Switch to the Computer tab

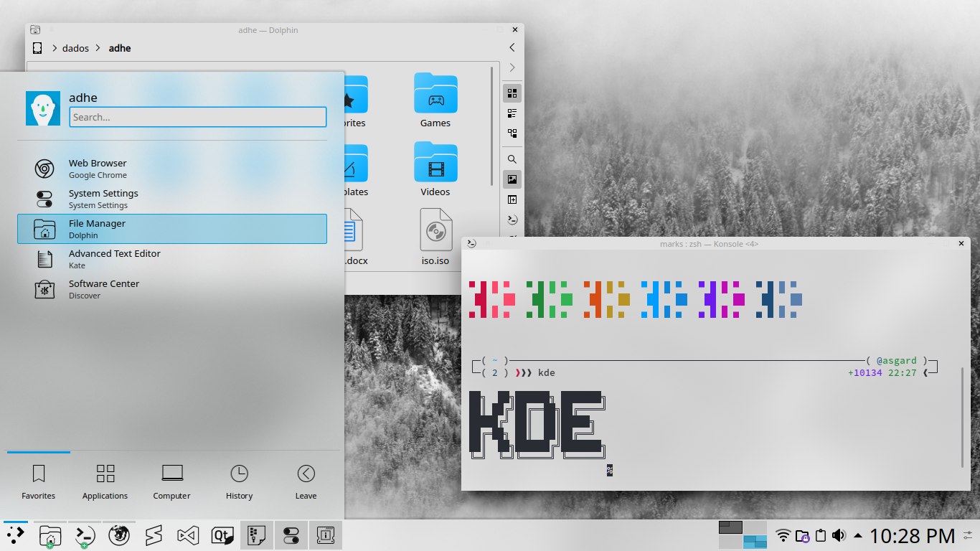[172, 481]
